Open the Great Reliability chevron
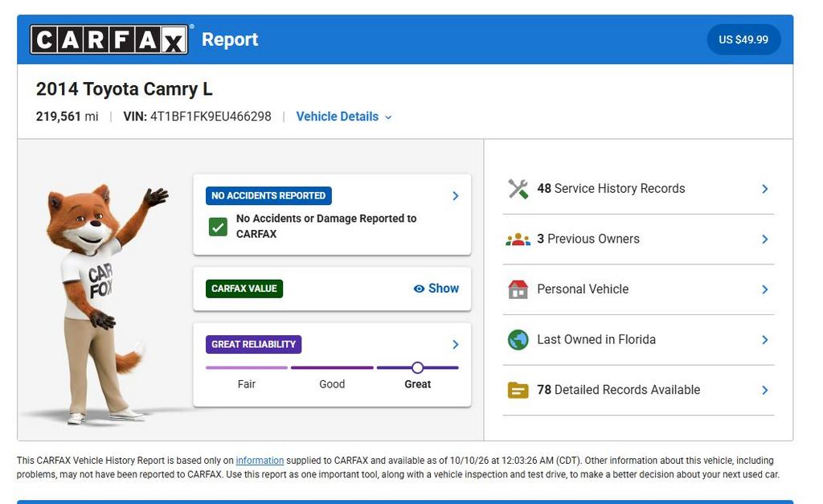Screen dimensions: 823x504 [456, 344]
